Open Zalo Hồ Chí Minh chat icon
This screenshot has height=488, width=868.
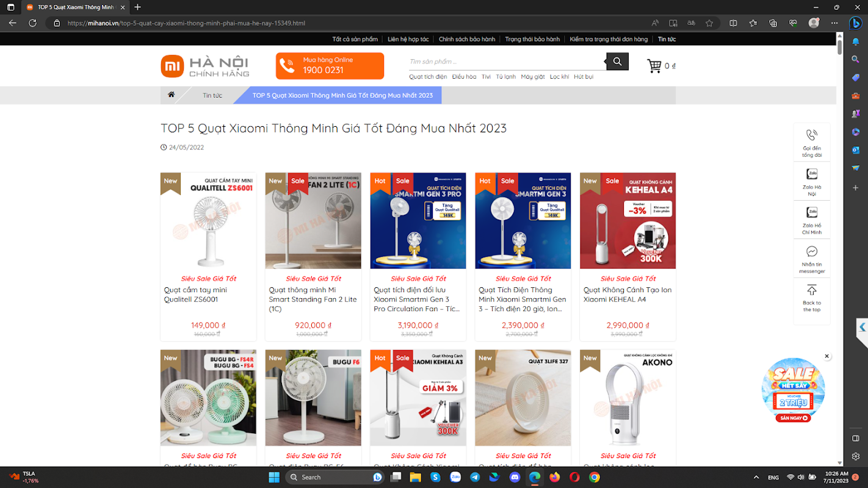(812, 212)
